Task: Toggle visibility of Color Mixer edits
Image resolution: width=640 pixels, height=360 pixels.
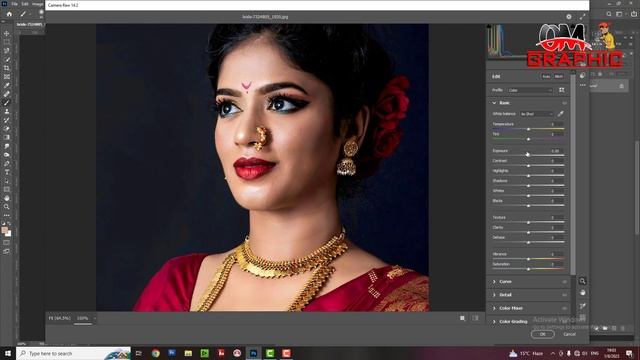Action: [x=564, y=308]
